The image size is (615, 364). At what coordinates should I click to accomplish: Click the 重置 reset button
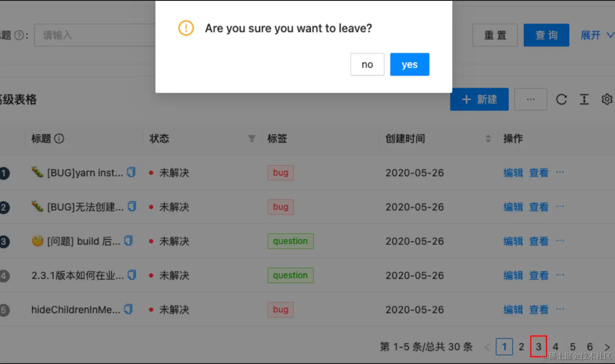[x=495, y=35]
